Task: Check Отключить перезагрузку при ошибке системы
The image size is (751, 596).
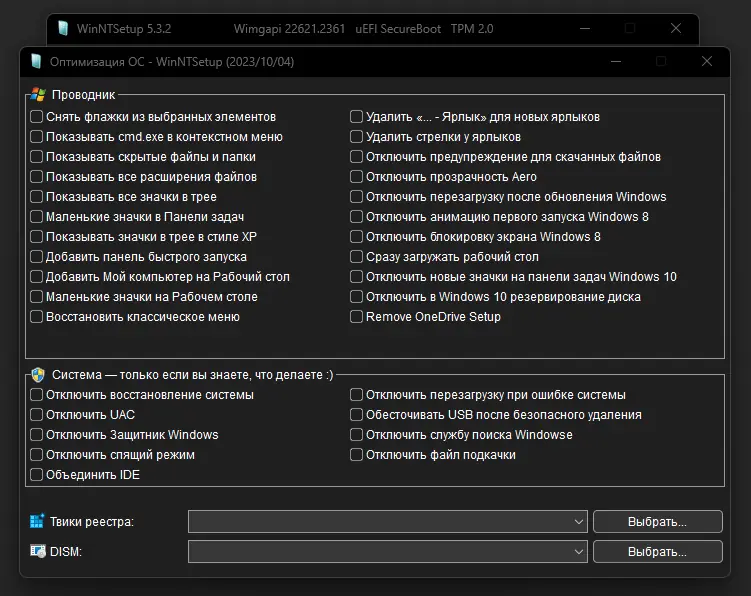Action: [356, 394]
